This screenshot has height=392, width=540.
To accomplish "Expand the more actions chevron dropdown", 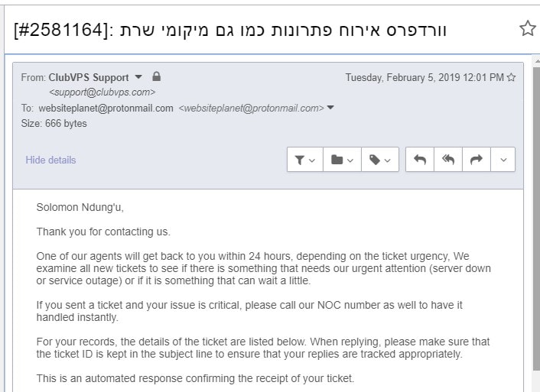I will pos(503,160).
